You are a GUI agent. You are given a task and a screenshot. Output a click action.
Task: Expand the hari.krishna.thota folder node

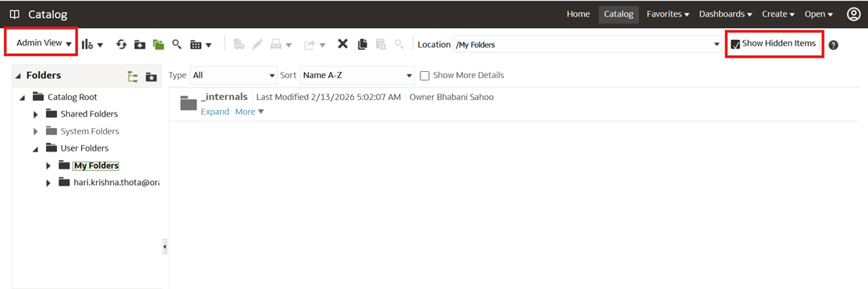tap(48, 183)
